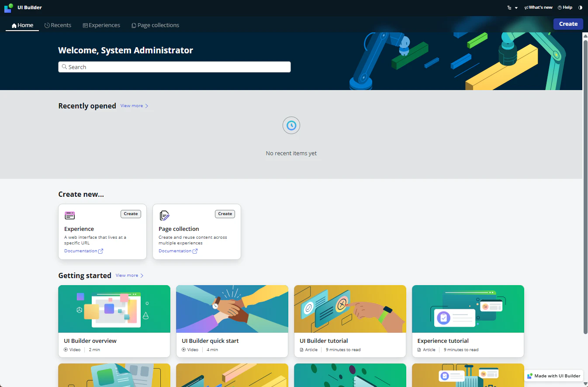Image resolution: width=588 pixels, height=387 pixels.
Task: Click the blue Create button in header
Action: [568, 24]
